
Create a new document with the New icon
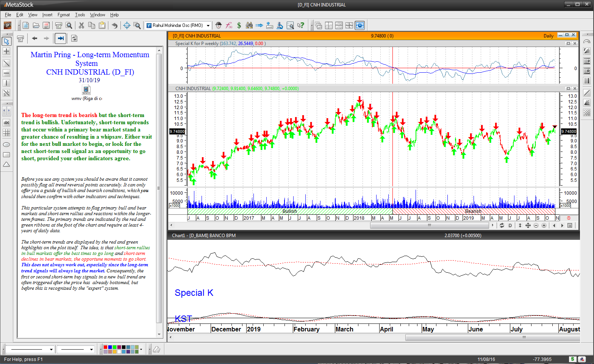26,25
